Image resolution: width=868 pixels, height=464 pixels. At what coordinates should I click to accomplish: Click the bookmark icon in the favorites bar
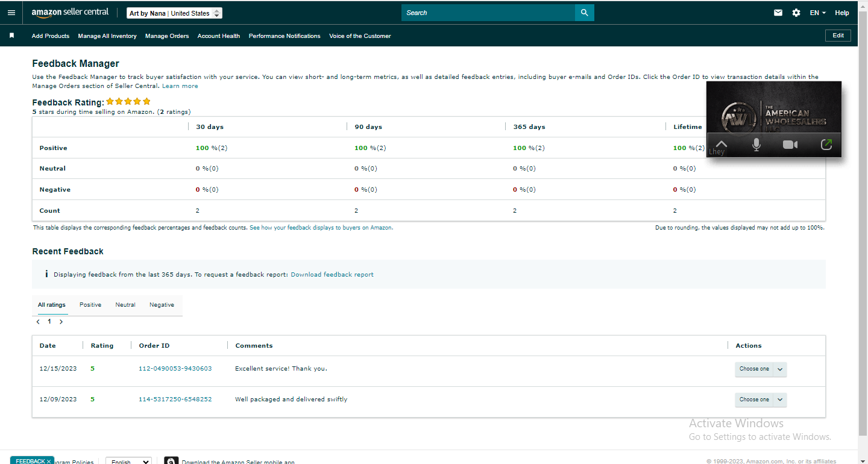pos(11,36)
